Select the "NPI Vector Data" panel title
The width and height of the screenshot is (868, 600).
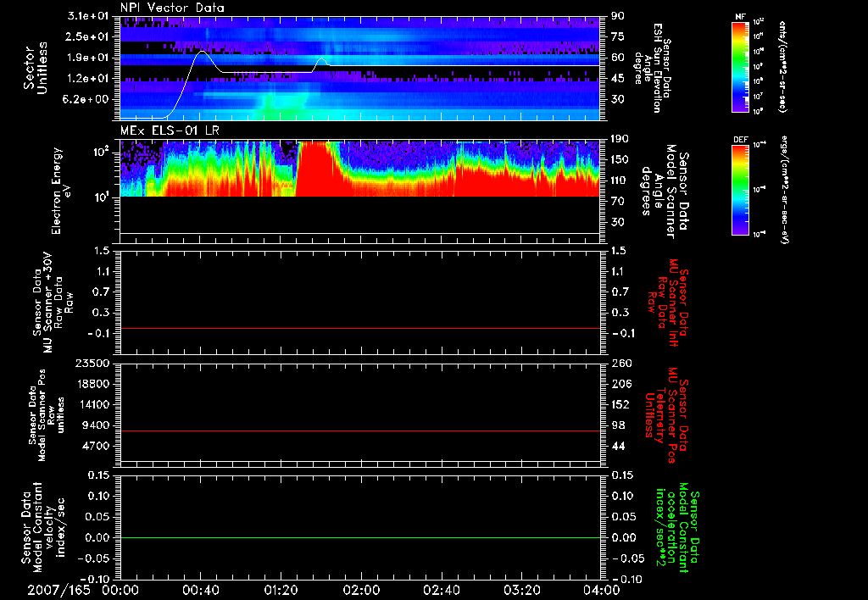[x=172, y=8]
